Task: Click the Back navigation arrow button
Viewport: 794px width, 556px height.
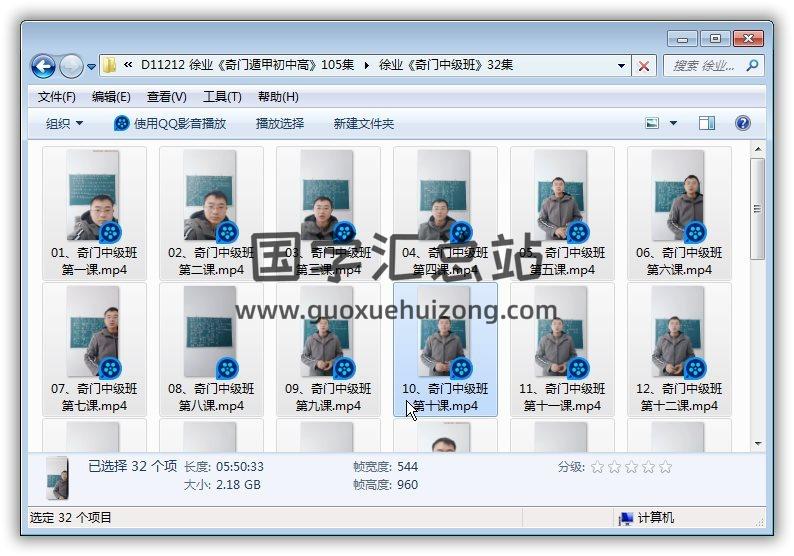Action: point(43,66)
